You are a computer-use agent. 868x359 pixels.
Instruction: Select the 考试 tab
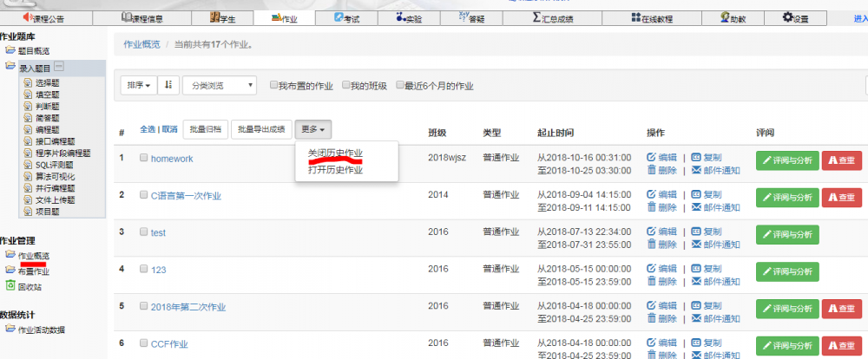(x=346, y=18)
